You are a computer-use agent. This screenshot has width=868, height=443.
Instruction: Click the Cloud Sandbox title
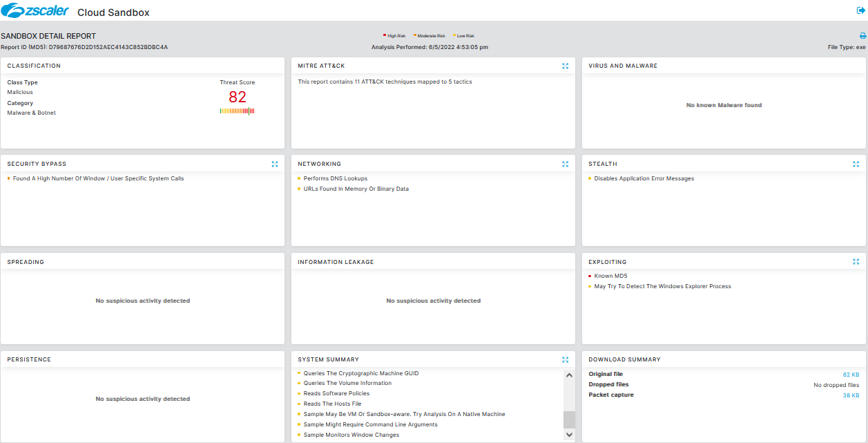coord(113,12)
